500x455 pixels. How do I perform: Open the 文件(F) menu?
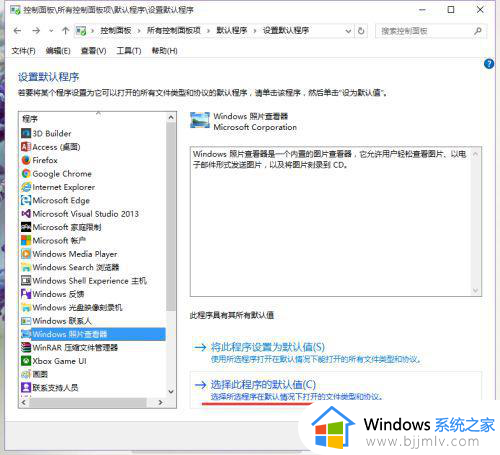[x=23, y=51]
